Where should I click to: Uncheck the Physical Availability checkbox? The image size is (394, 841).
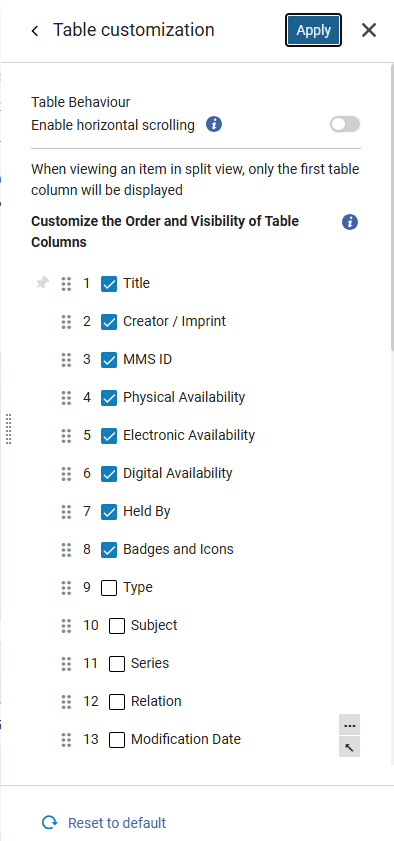click(x=109, y=398)
